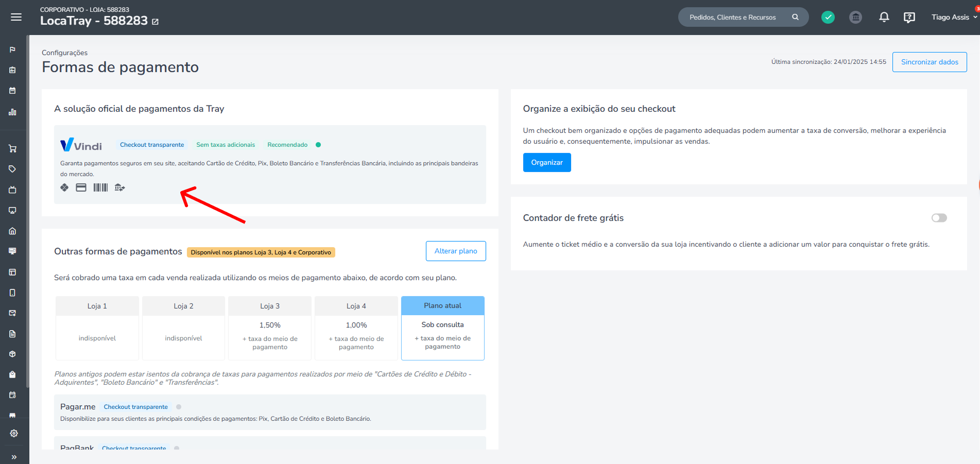
Task: Open the package box icon in the sidebar
Action: 13,354
